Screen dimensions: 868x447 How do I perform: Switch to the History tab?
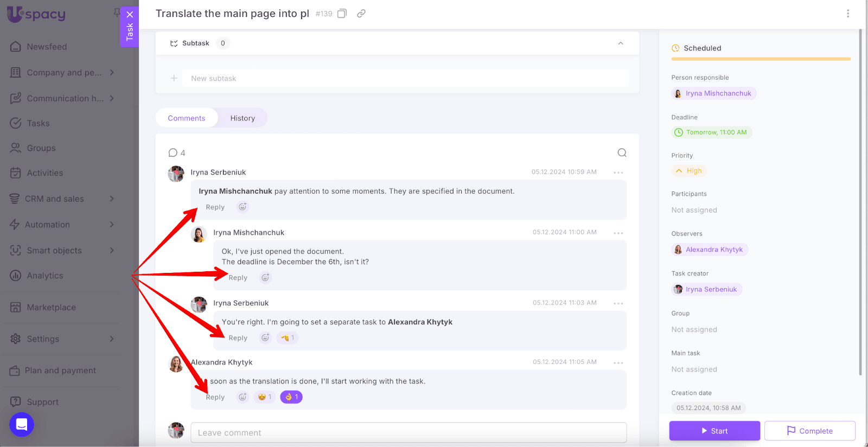[242, 118]
